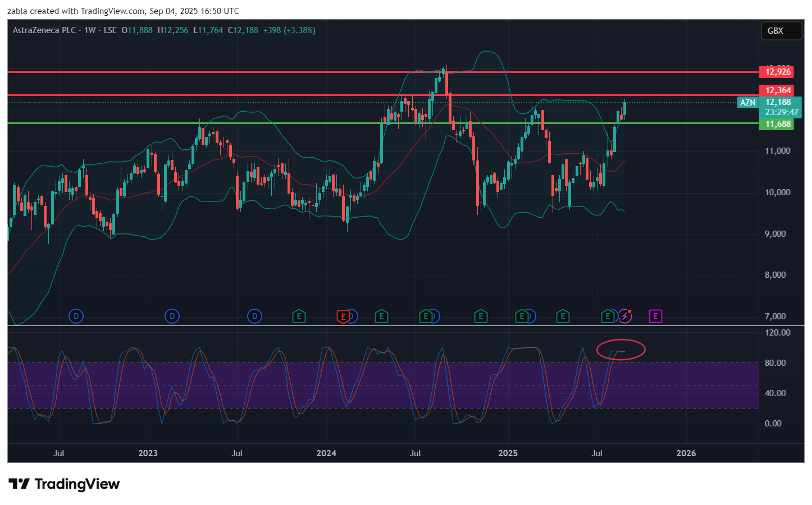Click the GBX currency button
Image resolution: width=812 pixels, height=505 pixels.
(x=781, y=31)
